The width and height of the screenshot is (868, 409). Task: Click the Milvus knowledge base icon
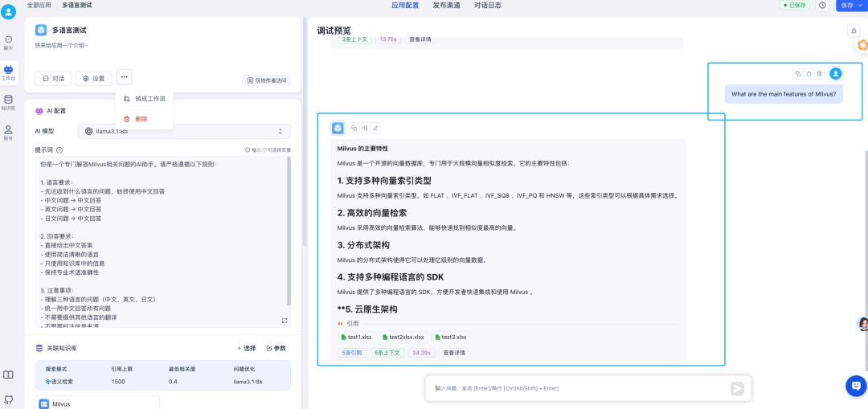point(43,404)
